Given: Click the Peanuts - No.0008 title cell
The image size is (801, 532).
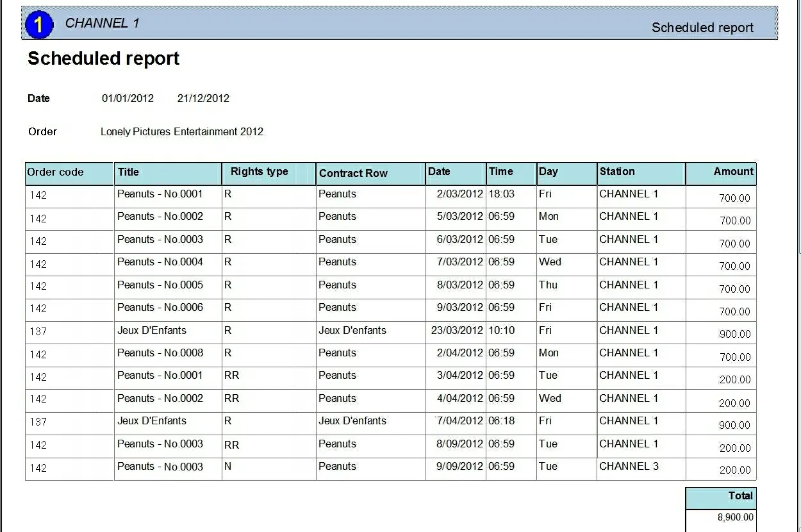Looking at the screenshot, I should (160, 353).
